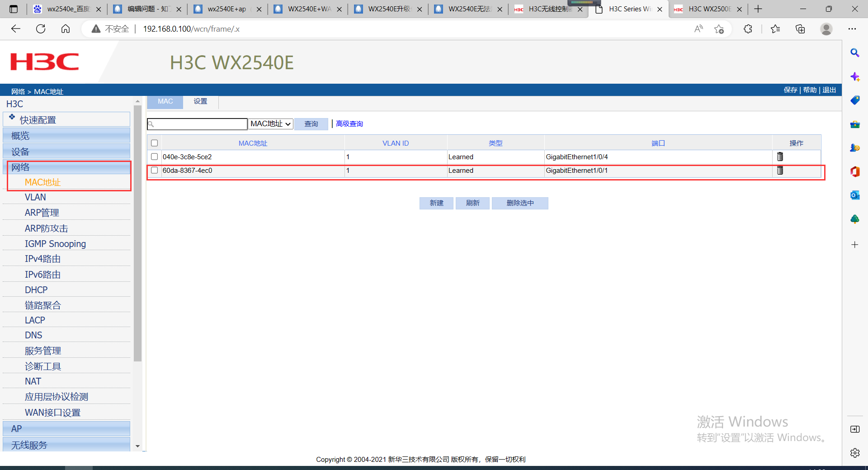The image size is (868, 470).
Task: Open the 链路聚合 menu item
Action: (x=42, y=305)
